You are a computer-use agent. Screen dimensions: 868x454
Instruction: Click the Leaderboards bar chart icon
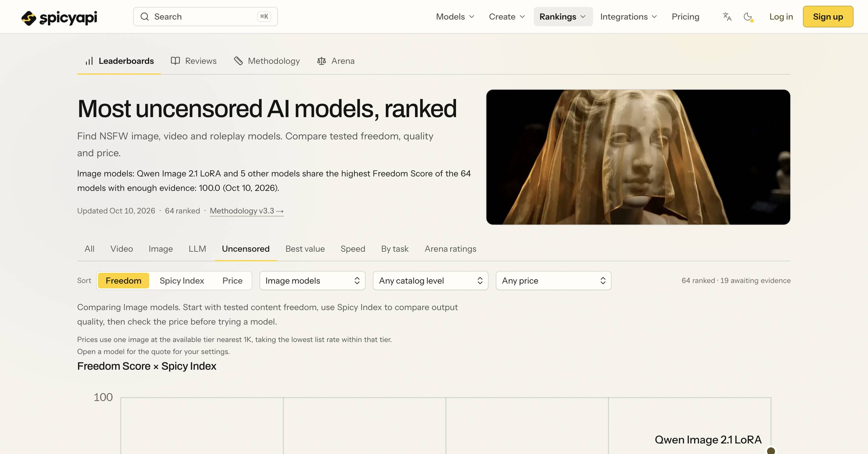point(89,61)
